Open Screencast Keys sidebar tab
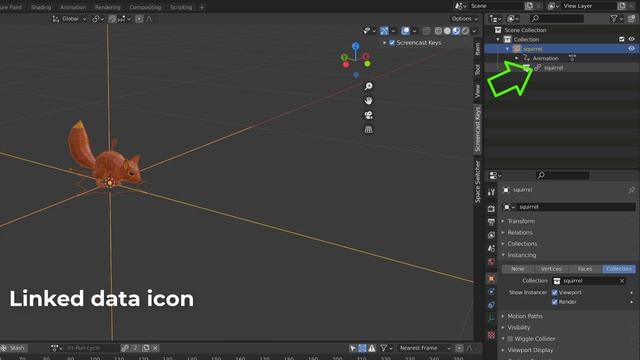The width and height of the screenshot is (640, 360). pyautogui.click(x=477, y=129)
